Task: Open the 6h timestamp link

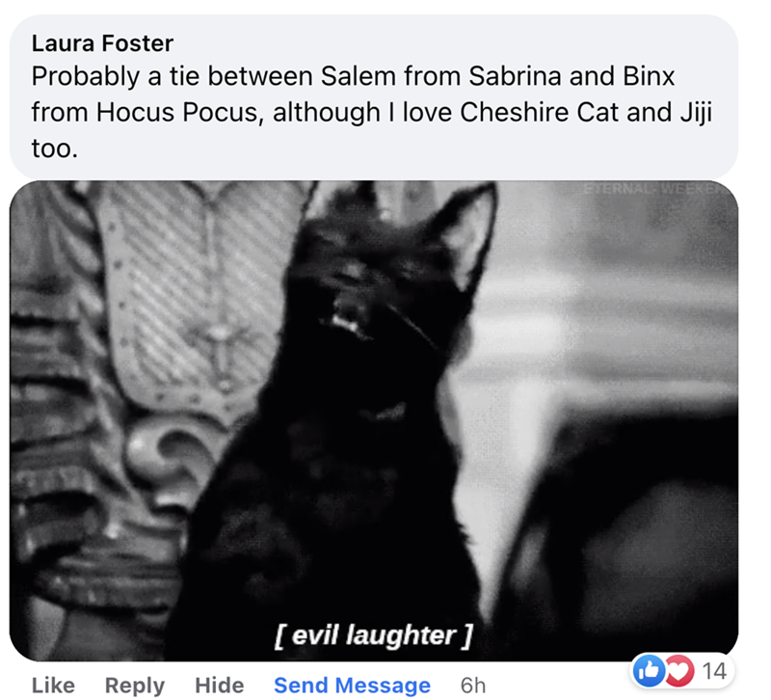Action: [473, 686]
